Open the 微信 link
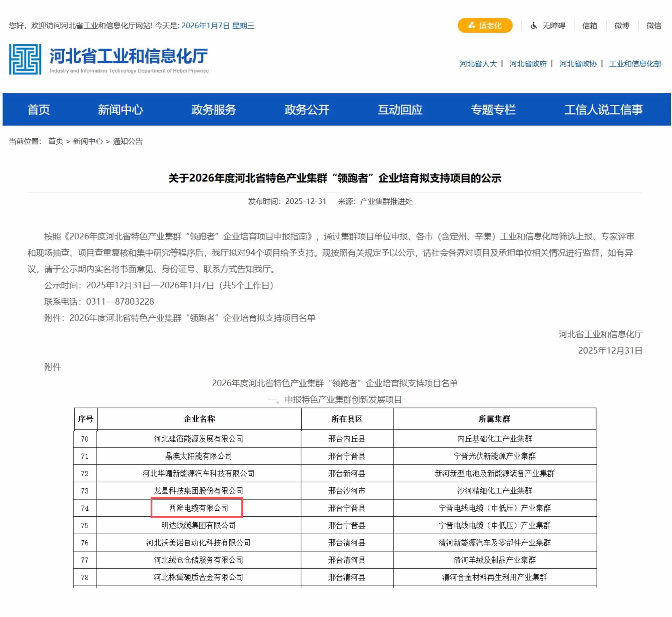The width and height of the screenshot is (672, 617). click(x=653, y=25)
